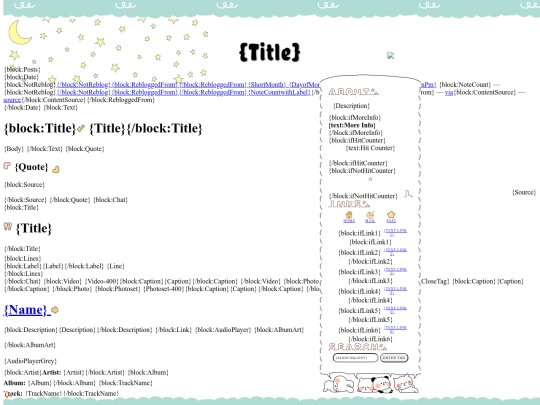The image size is (540, 405).
Task: Click the {block:NoteCount} text
Action: pyautogui.click(x=465, y=85)
